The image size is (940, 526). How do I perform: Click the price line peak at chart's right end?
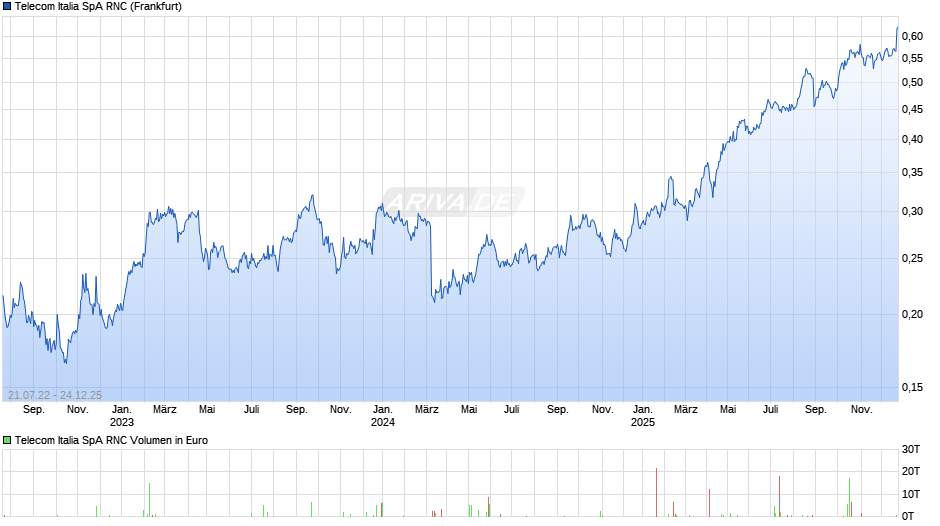click(x=897, y=28)
